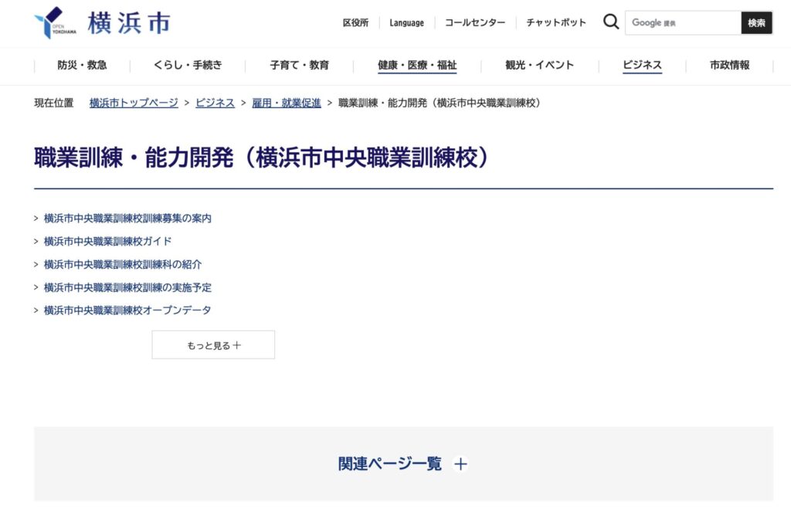Click the magnifying glass search icon
The image size is (791, 532).
click(610, 22)
